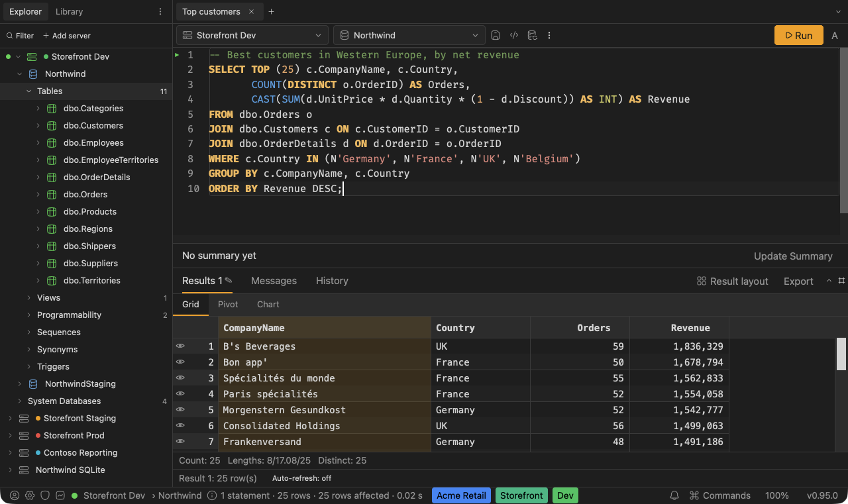Click the Acme Retail blue tag
Screen dimensions: 848x504
[x=462, y=495]
